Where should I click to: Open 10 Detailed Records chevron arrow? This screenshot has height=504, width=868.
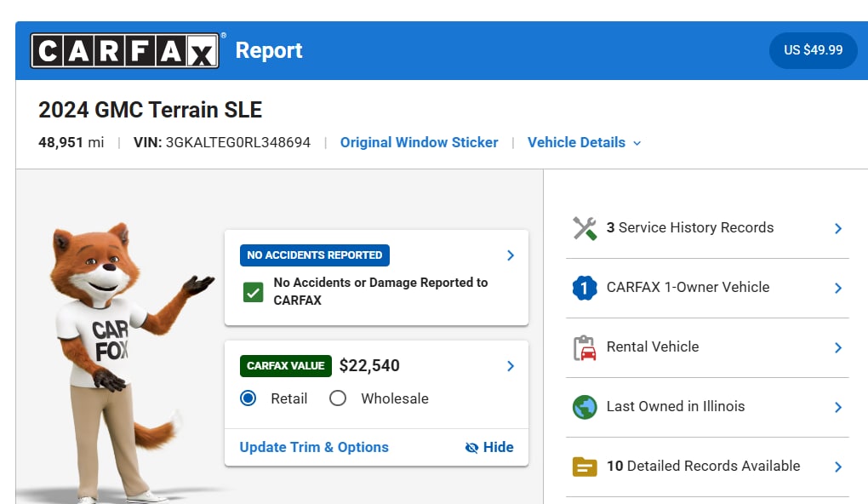[838, 467]
